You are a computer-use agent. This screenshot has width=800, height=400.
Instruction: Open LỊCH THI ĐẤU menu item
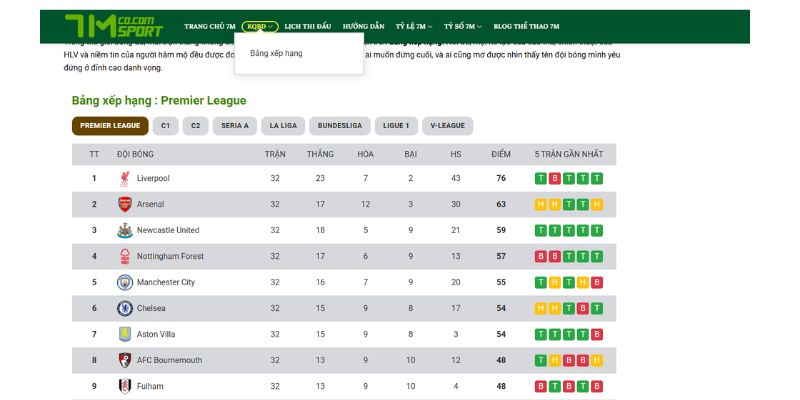(308, 27)
